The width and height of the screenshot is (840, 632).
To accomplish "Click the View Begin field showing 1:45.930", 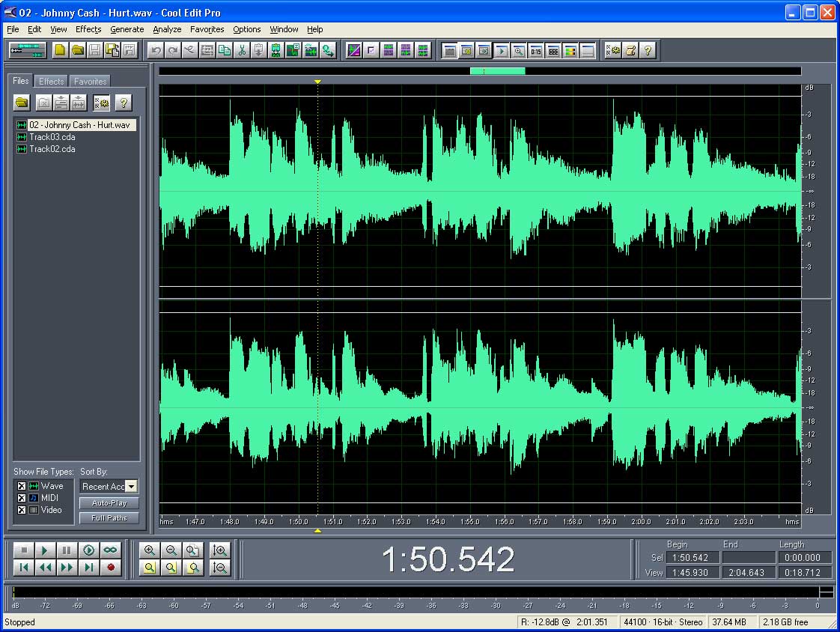I will [x=693, y=573].
